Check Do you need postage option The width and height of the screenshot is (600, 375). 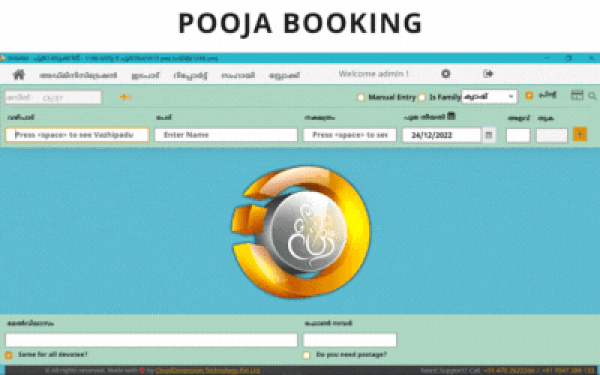(x=306, y=355)
